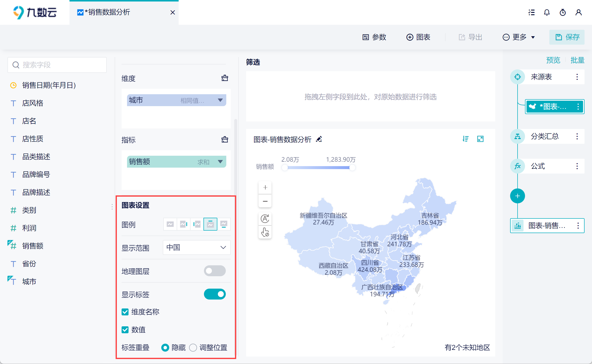The height and width of the screenshot is (364, 592).
Task: Click the 预览 link
Action: (553, 60)
